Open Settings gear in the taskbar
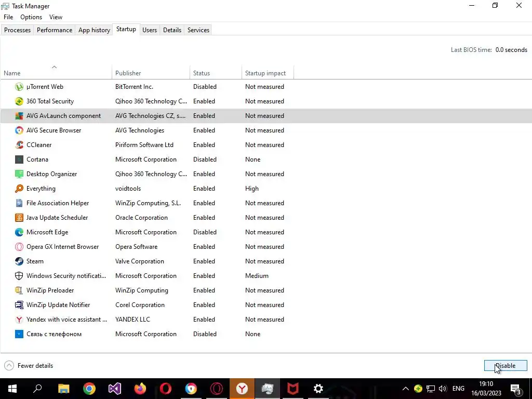This screenshot has height=399, width=532. pyautogui.click(x=318, y=389)
